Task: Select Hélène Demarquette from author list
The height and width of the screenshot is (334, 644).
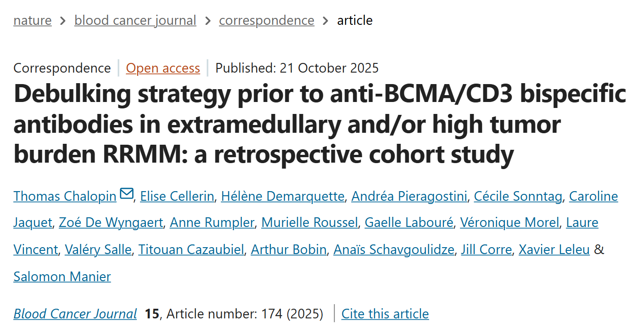Action: (x=283, y=196)
